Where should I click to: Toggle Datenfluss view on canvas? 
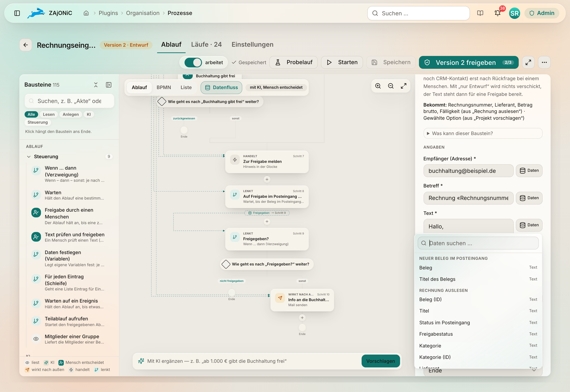pos(221,87)
